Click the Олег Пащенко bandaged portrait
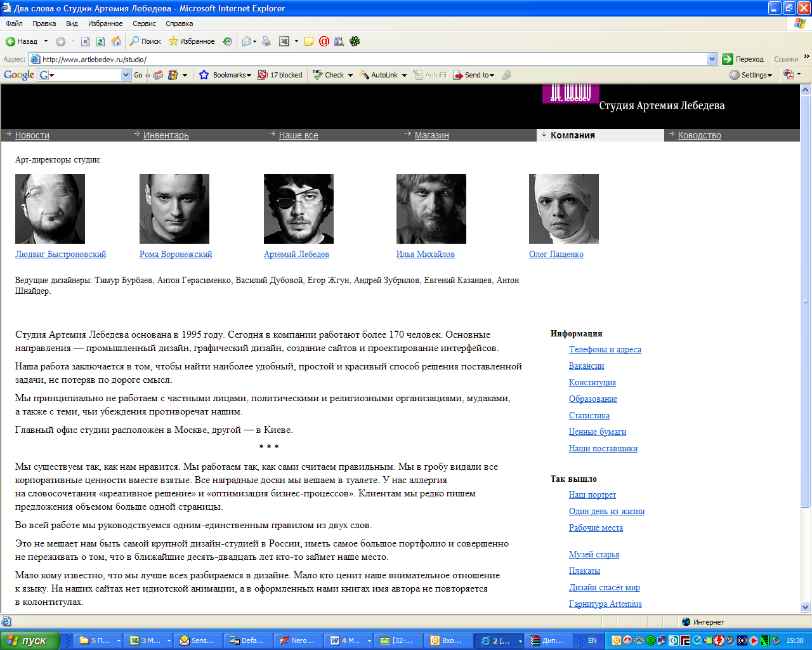Image resolution: width=812 pixels, height=650 pixels. coord(564,209)
